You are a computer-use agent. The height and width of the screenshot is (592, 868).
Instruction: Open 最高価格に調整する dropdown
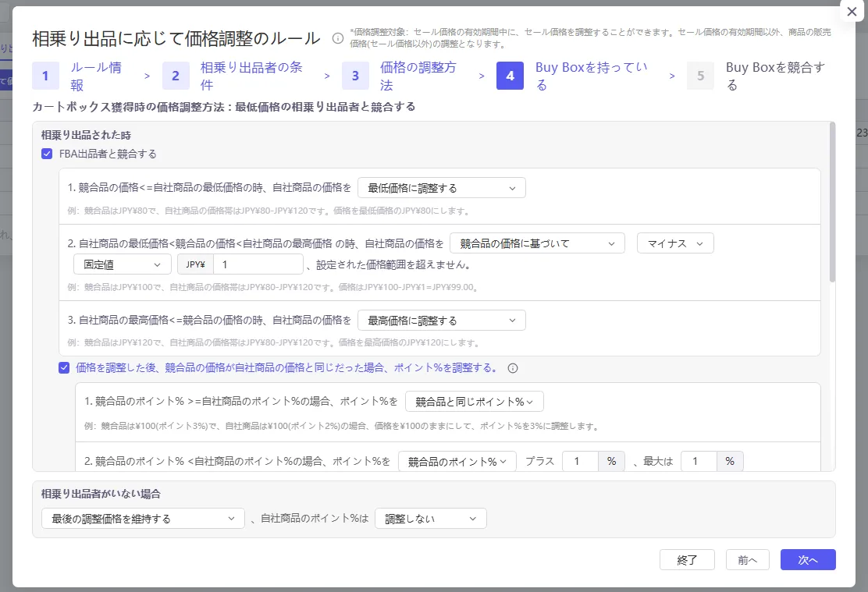click(442, 321)
